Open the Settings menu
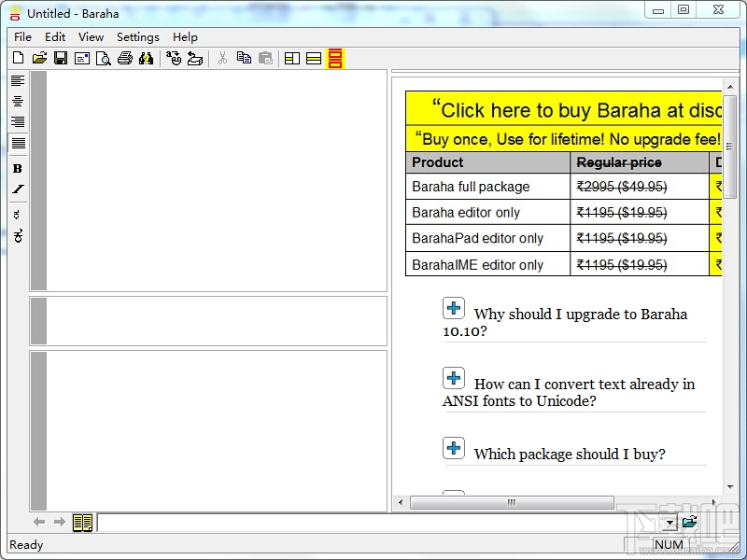747x560 pixels. click(x=138, y=37)
